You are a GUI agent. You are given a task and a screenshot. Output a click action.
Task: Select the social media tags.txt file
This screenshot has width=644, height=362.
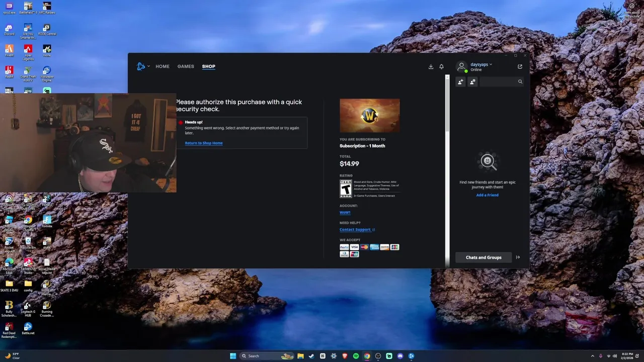(47, 266)
